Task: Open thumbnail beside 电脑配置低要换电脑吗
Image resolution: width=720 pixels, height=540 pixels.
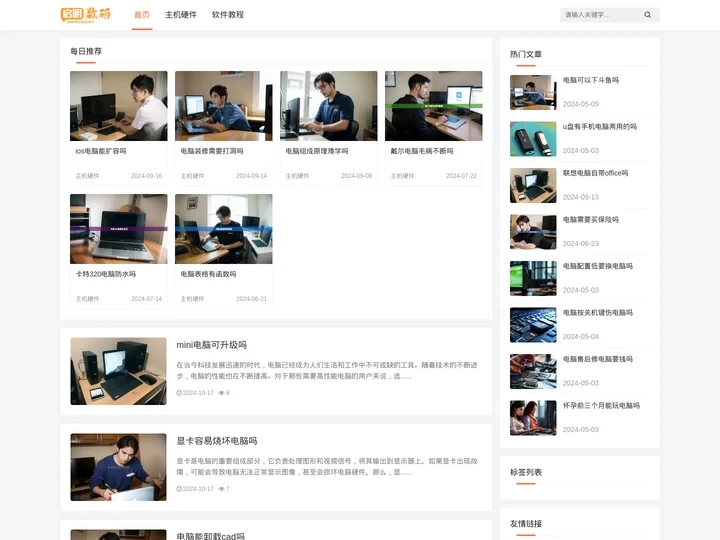Action: pyautogui.click(x=533, y=278)
